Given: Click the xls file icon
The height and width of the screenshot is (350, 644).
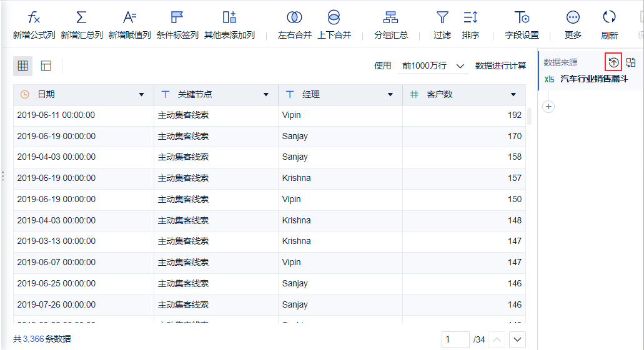Looking at the screenshot, I should (549, 79).
